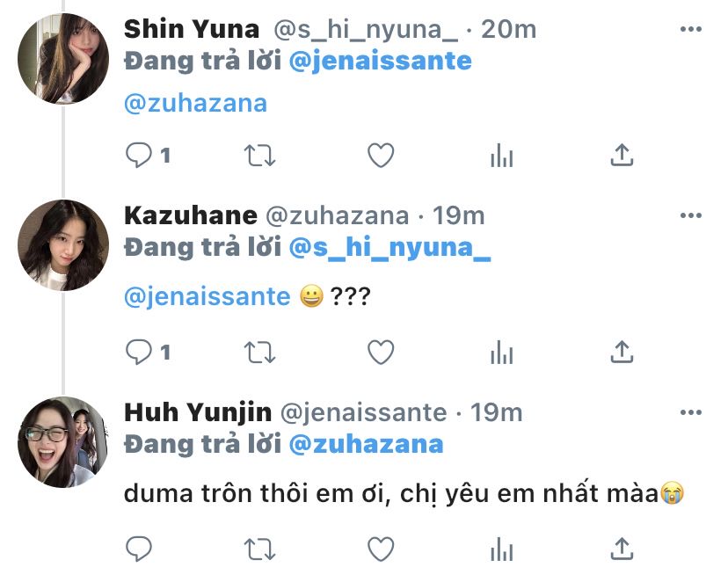Like Shin Yuna's tweet
The width and height of the screenshot is (728, 575).
pos(380,156)
